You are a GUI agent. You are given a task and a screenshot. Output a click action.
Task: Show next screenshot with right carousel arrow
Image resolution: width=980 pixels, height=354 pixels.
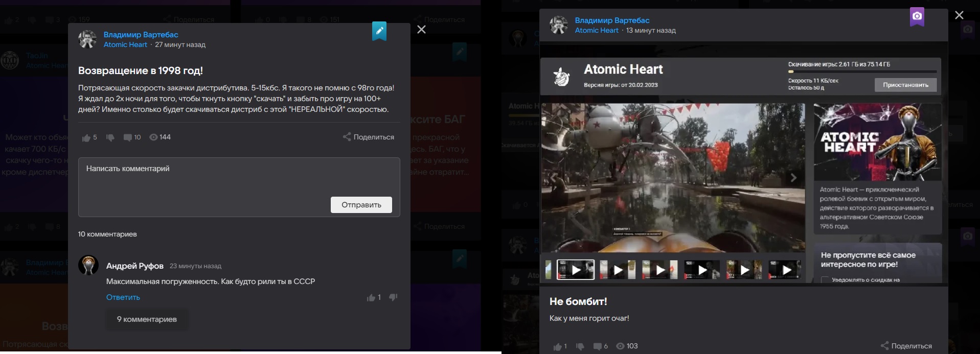[793, 178]
